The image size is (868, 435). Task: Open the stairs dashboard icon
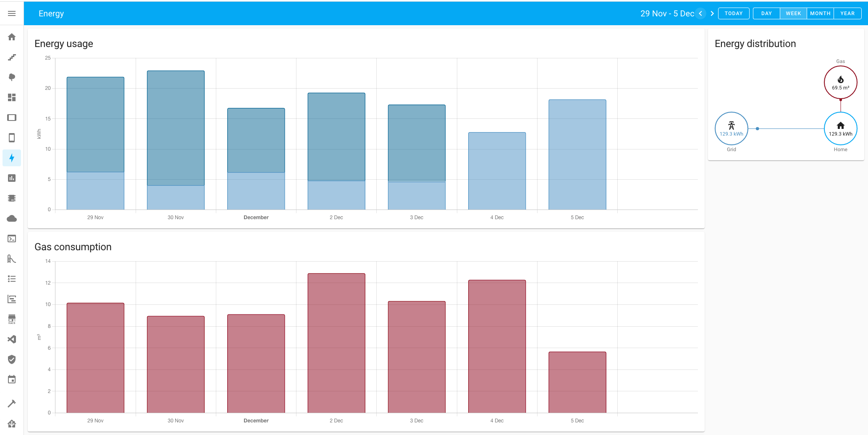click(x=12, y=57)
